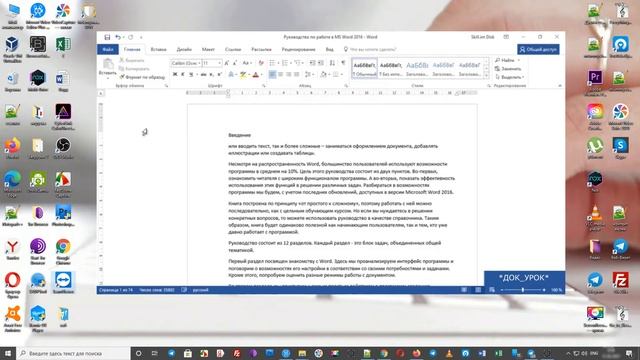Click the Выделить select button
The height and width of the screenshot is (360, 640).
coord(509,77)
